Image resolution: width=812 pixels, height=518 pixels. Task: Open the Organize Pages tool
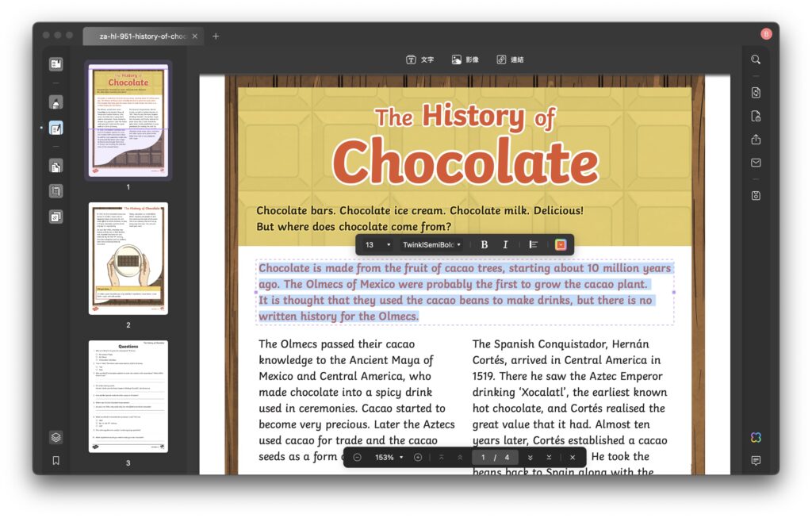56,167
